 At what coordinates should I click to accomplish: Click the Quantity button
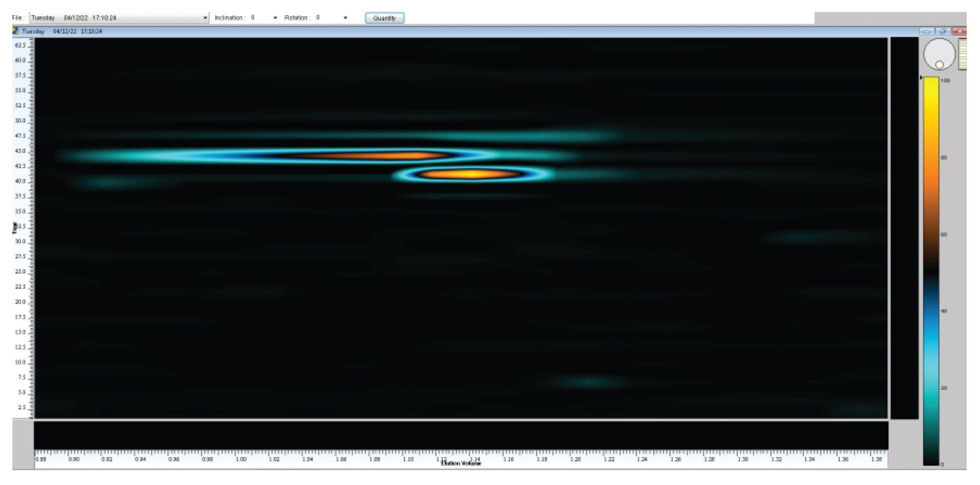click(x=385, y=18)
